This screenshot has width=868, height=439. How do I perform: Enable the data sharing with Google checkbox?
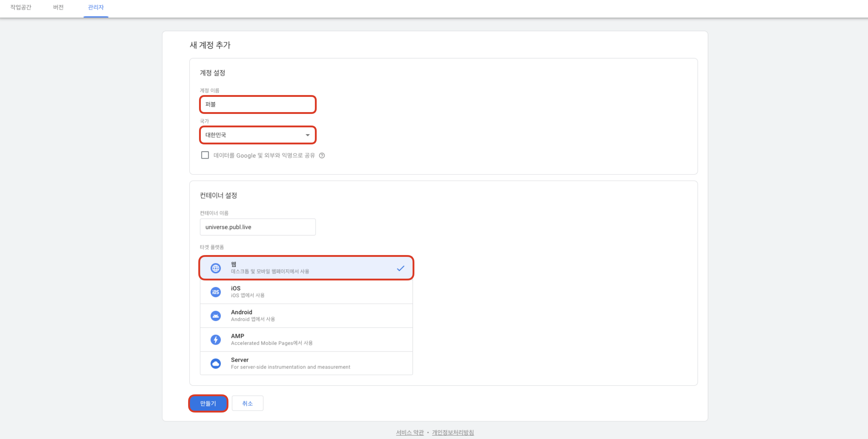pos(205,155)
